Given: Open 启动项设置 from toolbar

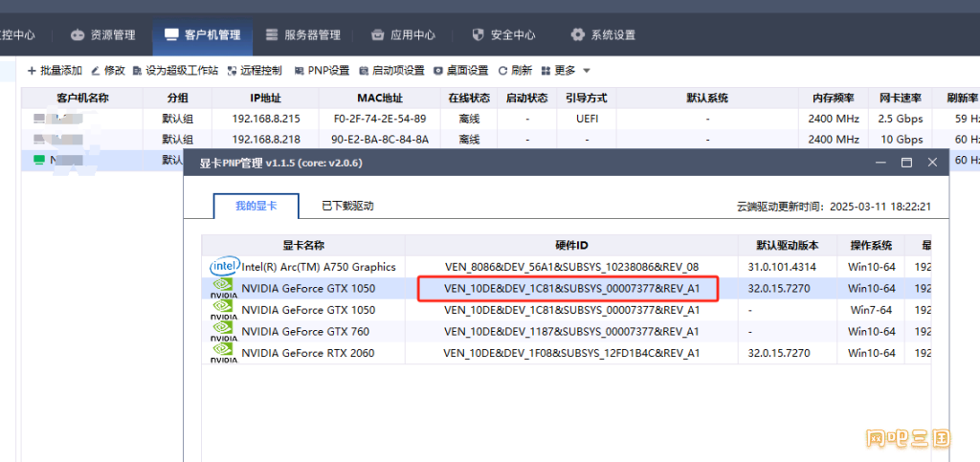Looking at the screenshot, I should click(x=391, y=71).
